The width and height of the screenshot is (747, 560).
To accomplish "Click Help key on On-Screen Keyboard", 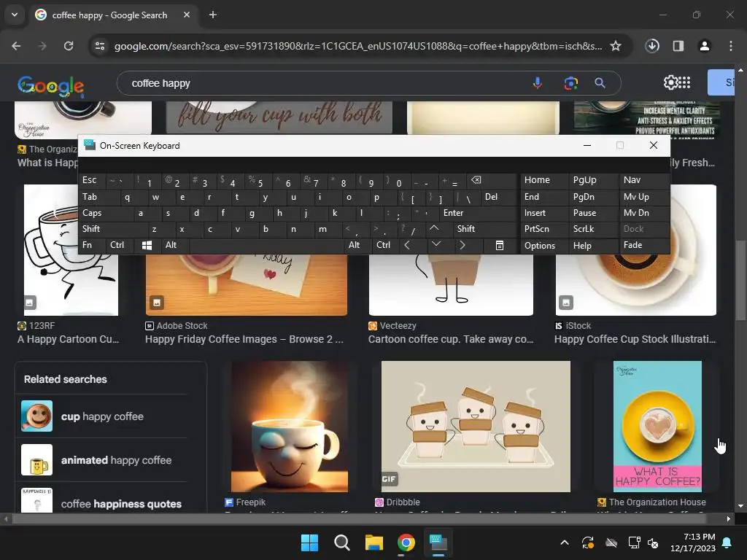I will tap(592, 246).
